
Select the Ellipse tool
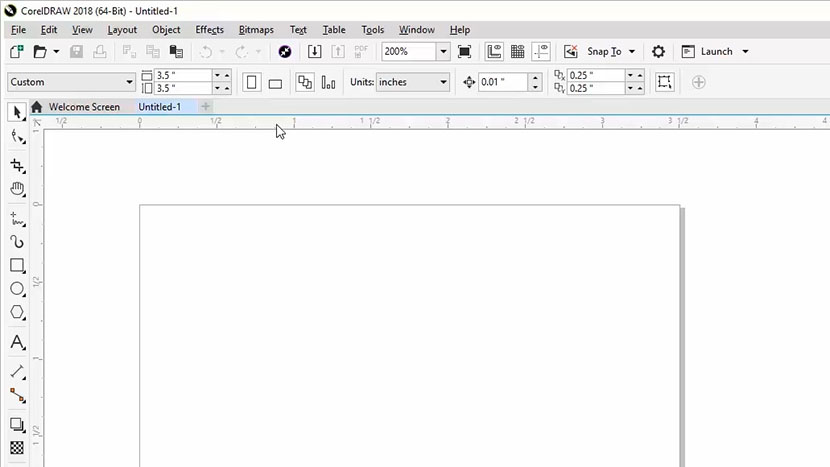coord(17,289)
